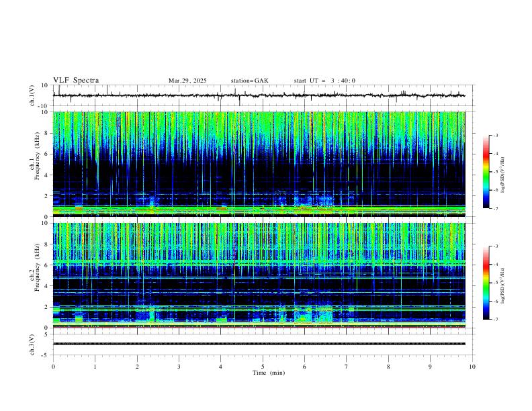This screenshot has height=411, width=532.
Task: Click the "8" kHz tick on ch.1 spectrogram
Action: 46,133
